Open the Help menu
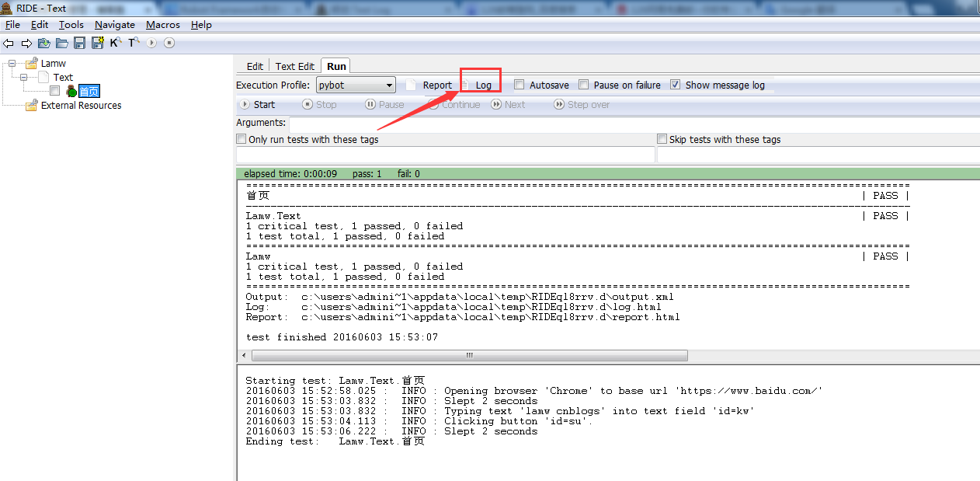This screenshot has width=980, height=481. [x=201, y=25]
